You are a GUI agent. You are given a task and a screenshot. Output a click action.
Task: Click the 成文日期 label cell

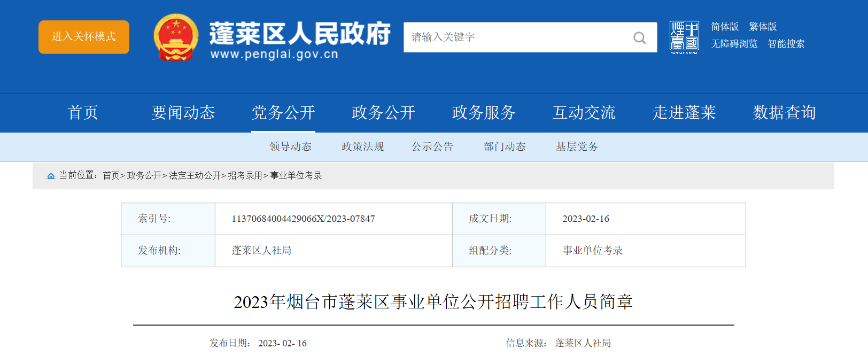(499, 219)
